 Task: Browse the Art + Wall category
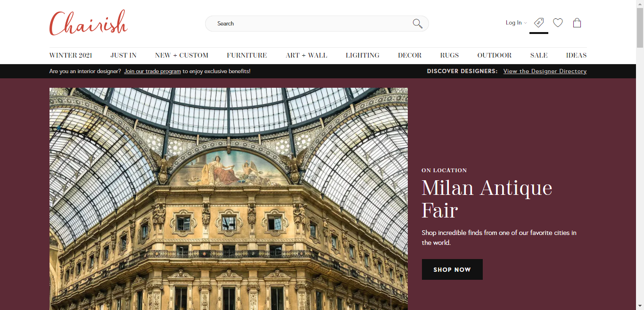[x=306, y=55]
